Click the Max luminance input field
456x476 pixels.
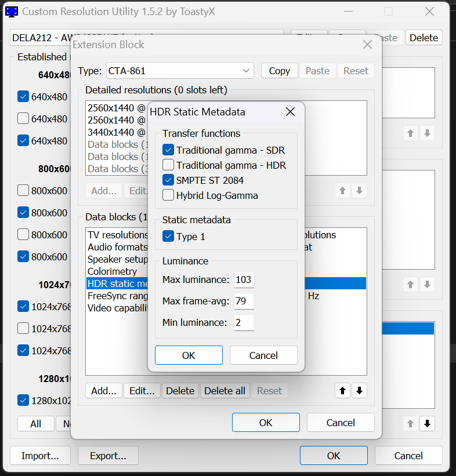[244, 280]
